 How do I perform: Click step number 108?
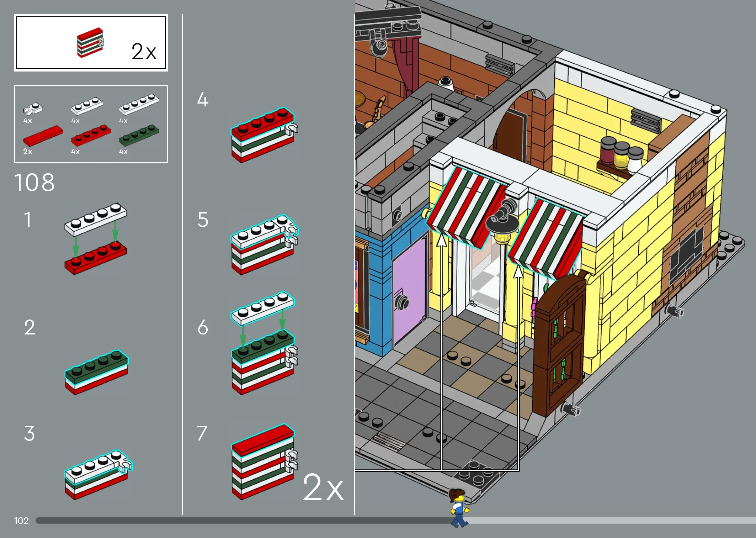34,182
